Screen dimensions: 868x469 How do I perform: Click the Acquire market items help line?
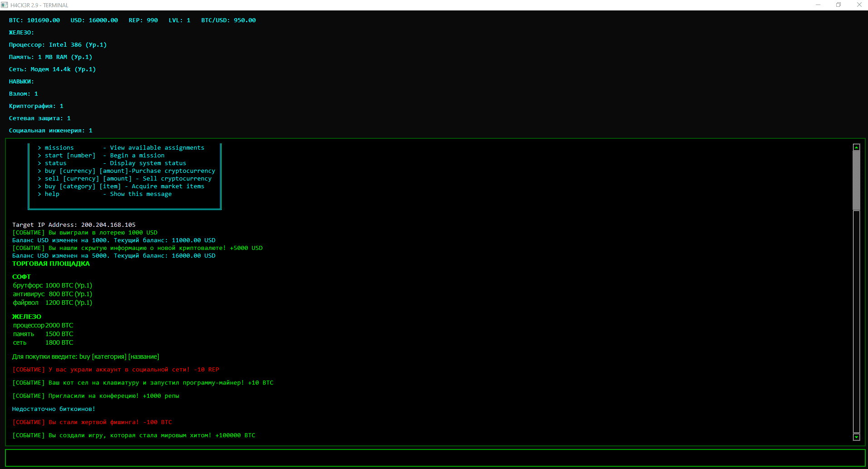(x=121, y=186)
